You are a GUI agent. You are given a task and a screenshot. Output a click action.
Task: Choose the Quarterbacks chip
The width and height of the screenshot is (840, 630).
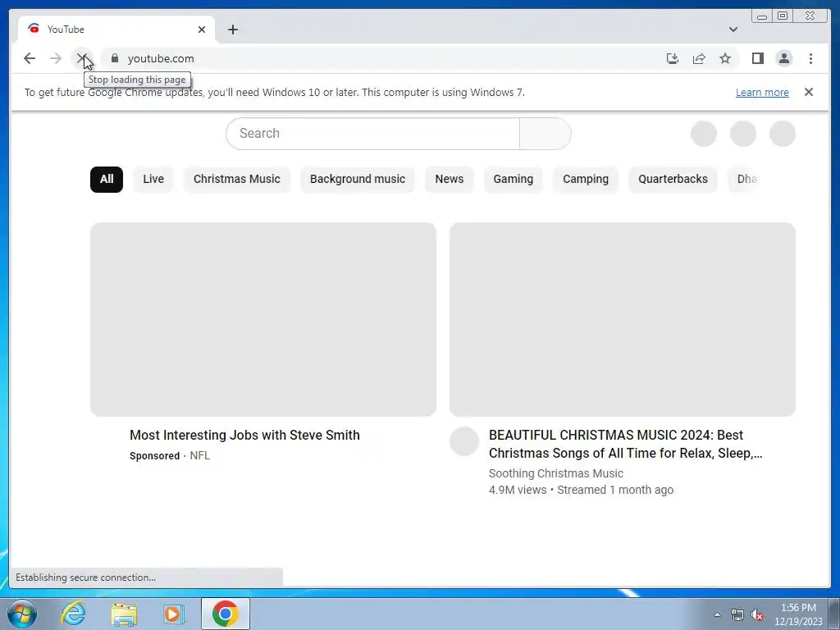coord(673,179)
